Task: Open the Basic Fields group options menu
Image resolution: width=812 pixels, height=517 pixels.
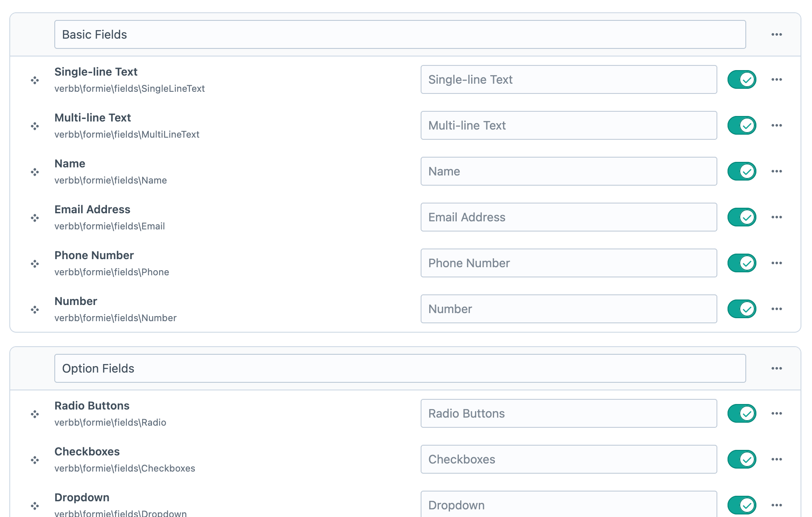Action: (777, 34)
